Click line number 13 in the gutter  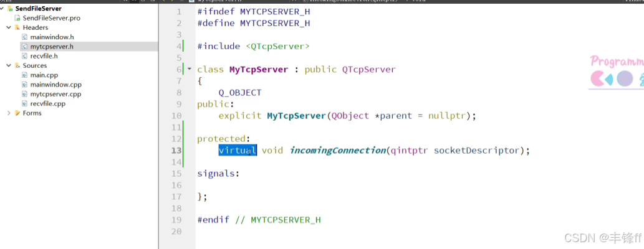coord(176,151)
